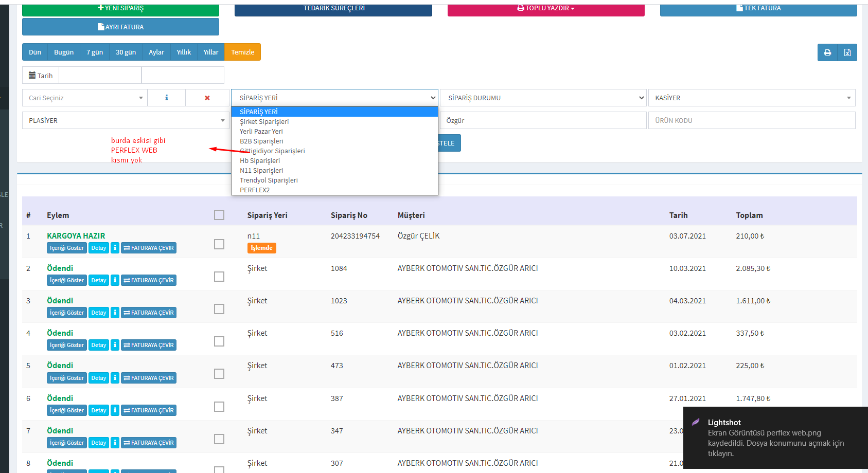Click the Temizle filter button
The width and height of the screenshot is (868, 473).
(242, 52)
